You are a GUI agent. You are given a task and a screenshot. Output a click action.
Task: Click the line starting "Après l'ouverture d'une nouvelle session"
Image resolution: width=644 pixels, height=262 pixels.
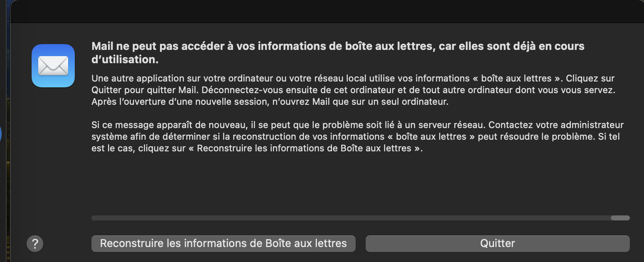click(x=270, y=102)
